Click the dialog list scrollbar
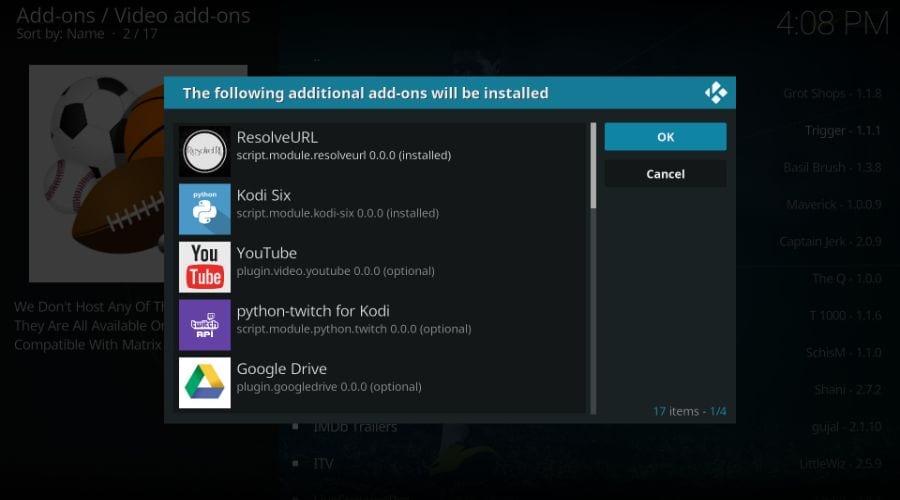The image size is (900, 500). (593, 166)
